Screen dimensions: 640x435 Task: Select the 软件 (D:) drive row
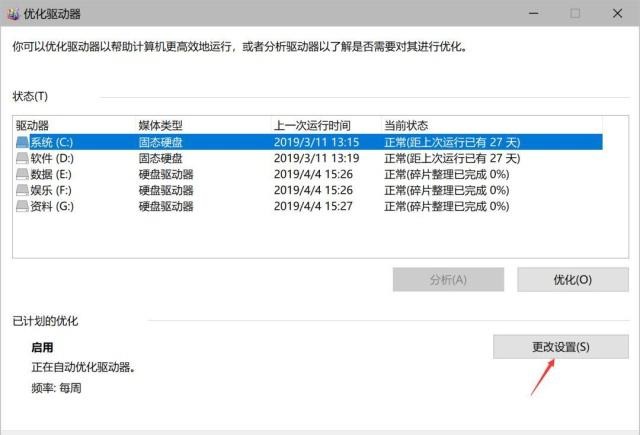point(309,158)
